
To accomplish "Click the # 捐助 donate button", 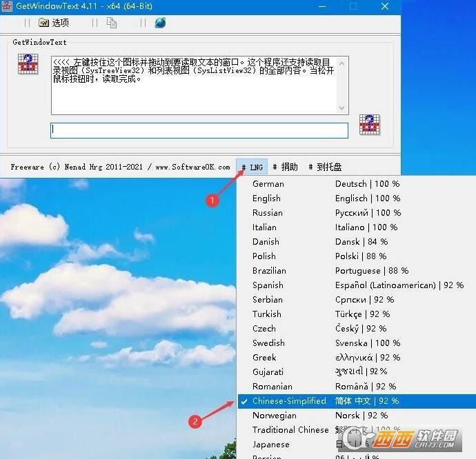I will tap(286, 167).
